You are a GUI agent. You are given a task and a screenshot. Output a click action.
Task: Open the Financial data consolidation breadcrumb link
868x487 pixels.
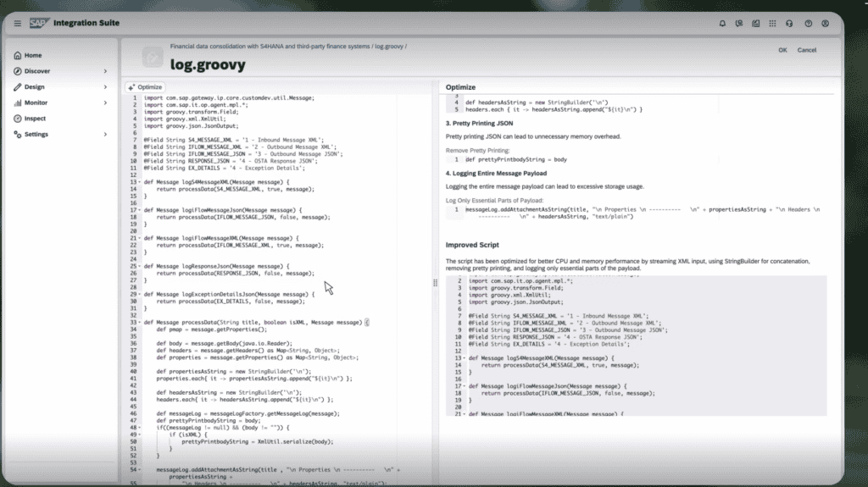tap(270, 47)
